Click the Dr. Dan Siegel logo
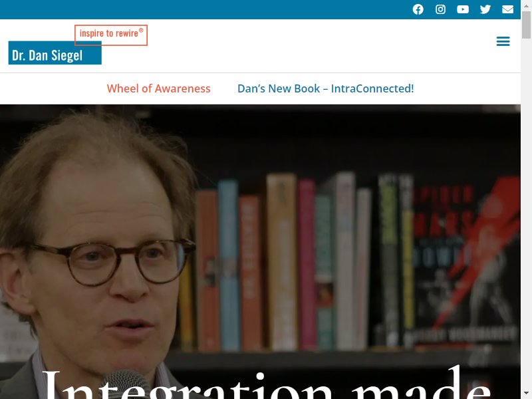 (55, 53)
